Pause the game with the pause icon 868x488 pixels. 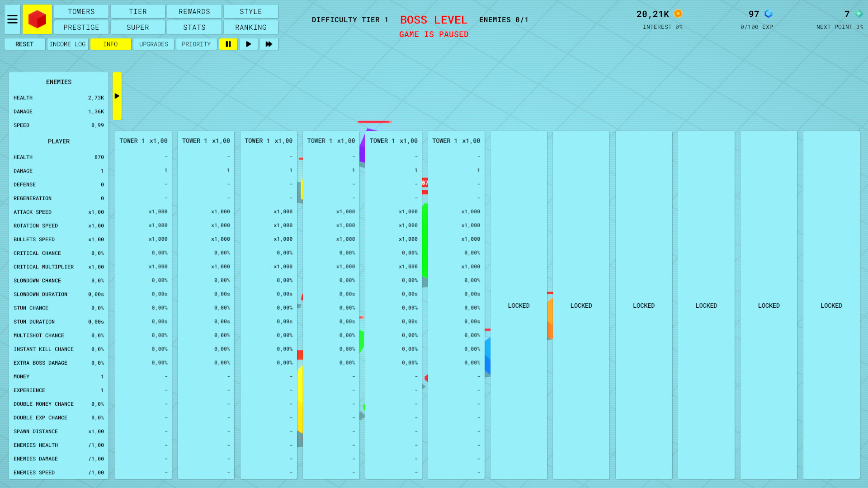[228, 44]
